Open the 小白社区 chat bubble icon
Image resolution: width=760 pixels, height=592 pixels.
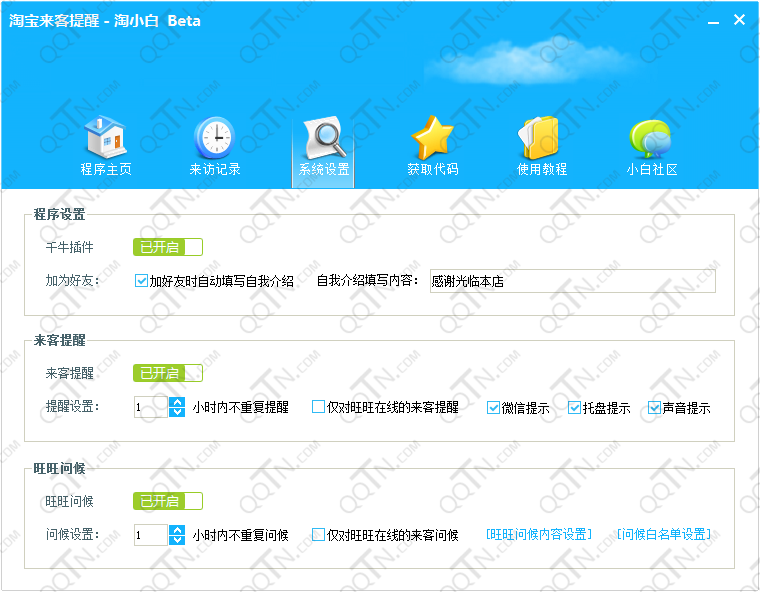(x=651, y=139)
